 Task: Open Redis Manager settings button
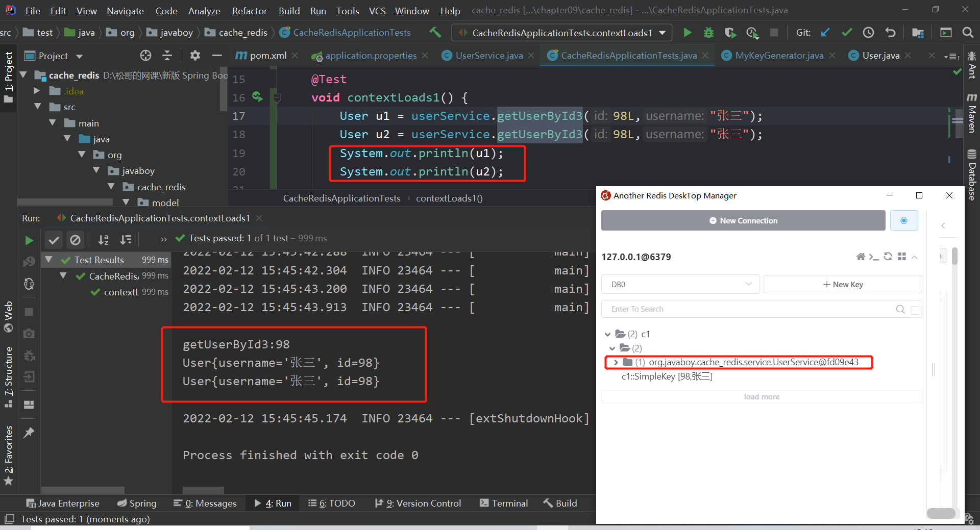(x=904, y=220)
